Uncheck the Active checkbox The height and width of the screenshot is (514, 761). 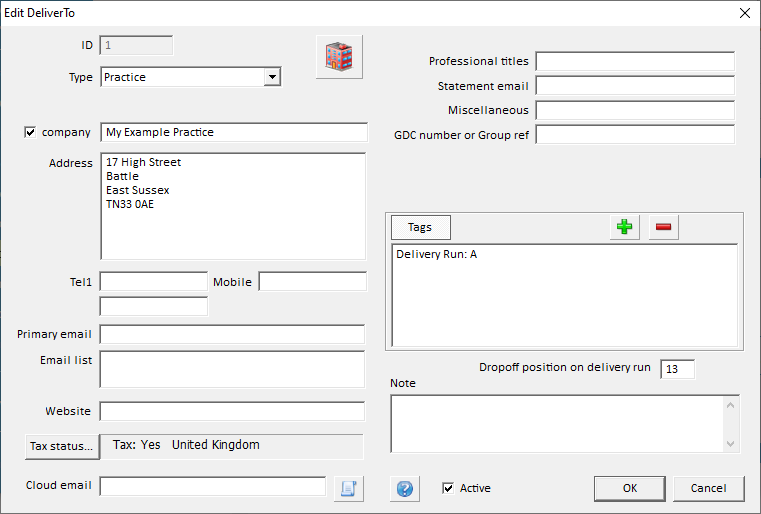448,488
